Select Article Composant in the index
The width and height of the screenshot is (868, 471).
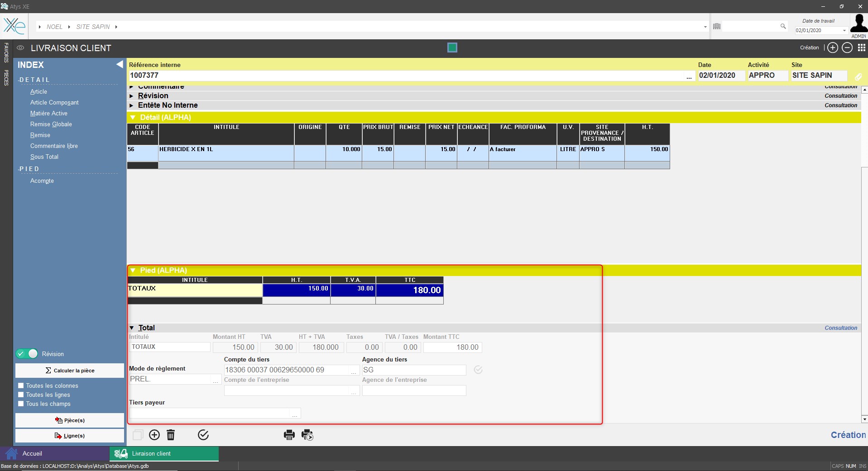[x=54, y=103]
